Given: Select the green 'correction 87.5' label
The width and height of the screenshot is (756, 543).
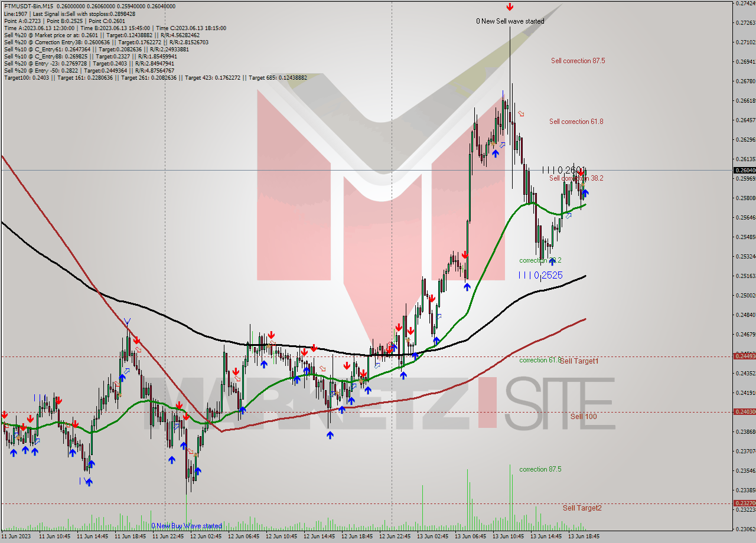Looking at the screenshot, I should pyautogui.click(x=540, y=470).
